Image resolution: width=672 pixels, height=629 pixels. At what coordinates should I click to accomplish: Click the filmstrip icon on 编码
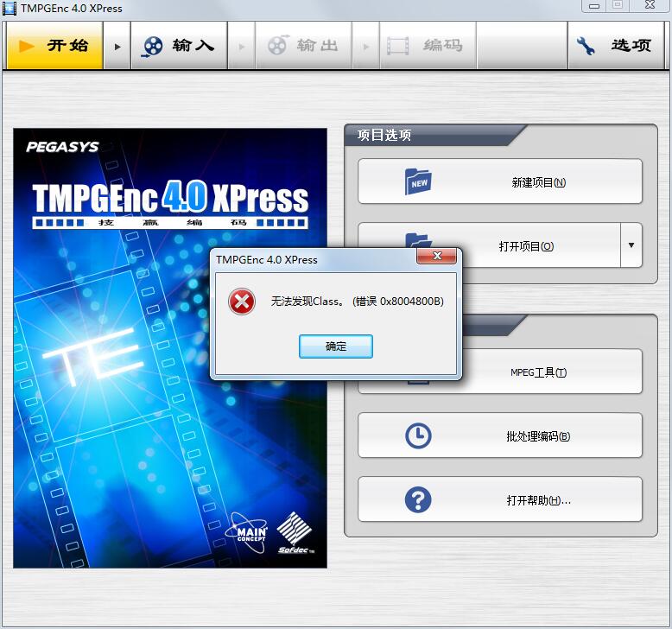[x=397, y=46]
